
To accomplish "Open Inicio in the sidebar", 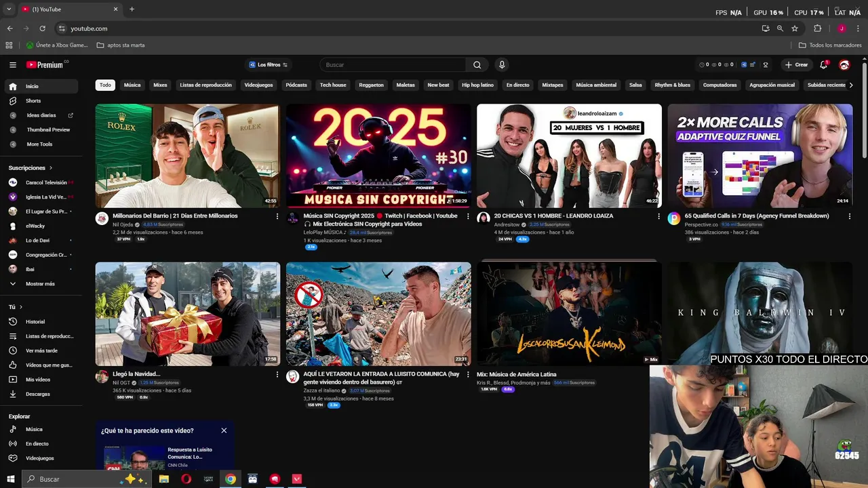I will pyautogui.click(x=42, y=87).
